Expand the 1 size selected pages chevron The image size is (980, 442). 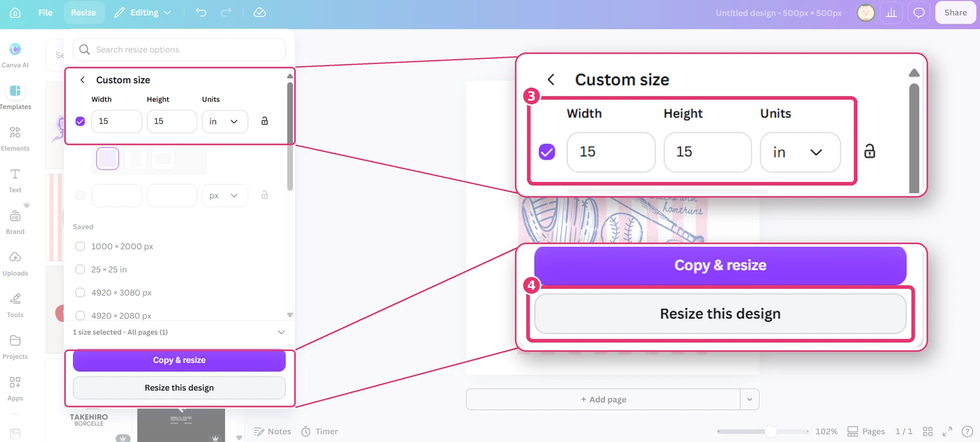click(x=281, y=332)
